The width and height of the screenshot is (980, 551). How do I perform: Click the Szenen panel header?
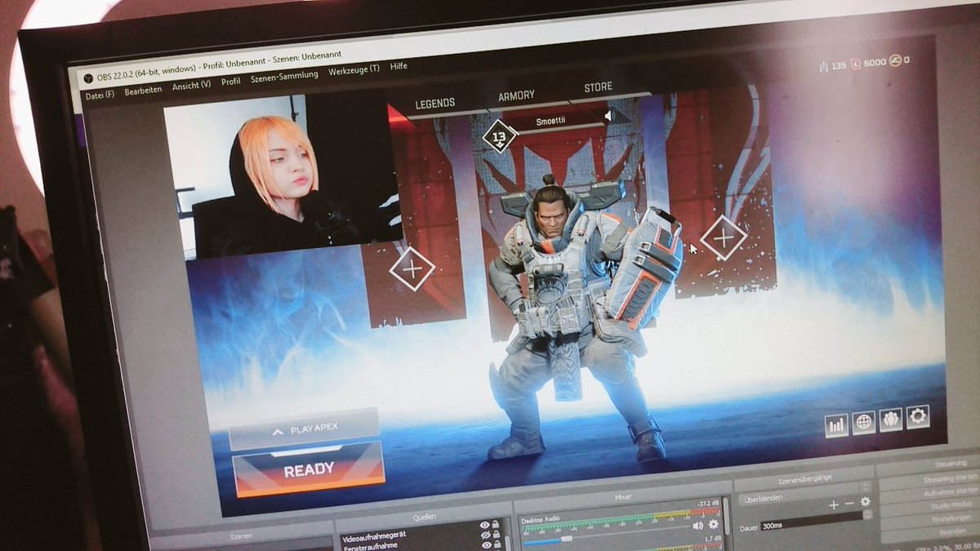tap(242, 535)
